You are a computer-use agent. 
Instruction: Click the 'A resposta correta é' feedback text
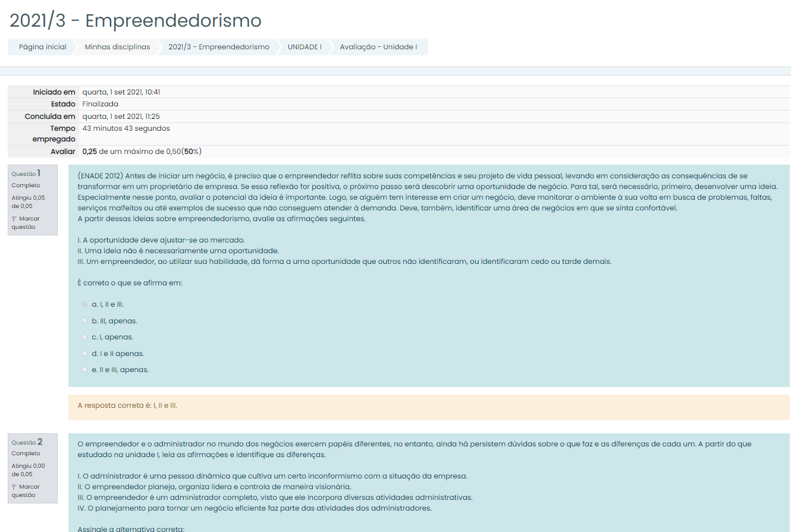[x=127, y=406]
